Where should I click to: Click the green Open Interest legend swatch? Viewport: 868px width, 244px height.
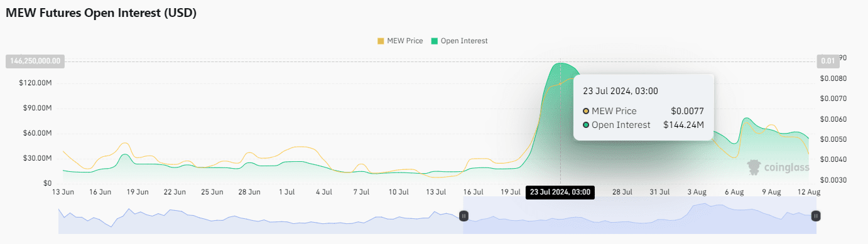coord(435,41)
